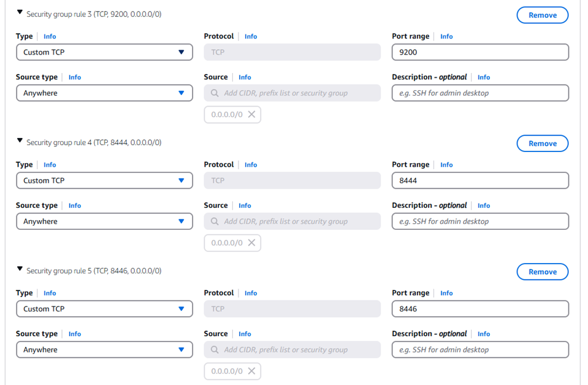Click the Port range field showing 9200
588x385 pixels.
(479, 52)
